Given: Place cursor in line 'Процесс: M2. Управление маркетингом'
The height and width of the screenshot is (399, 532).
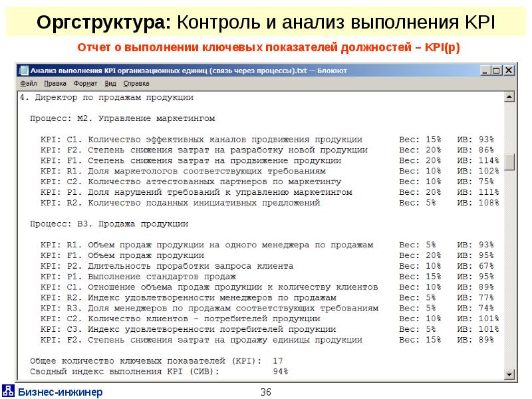Looking at the screenshot, I should tap(123, 118).
